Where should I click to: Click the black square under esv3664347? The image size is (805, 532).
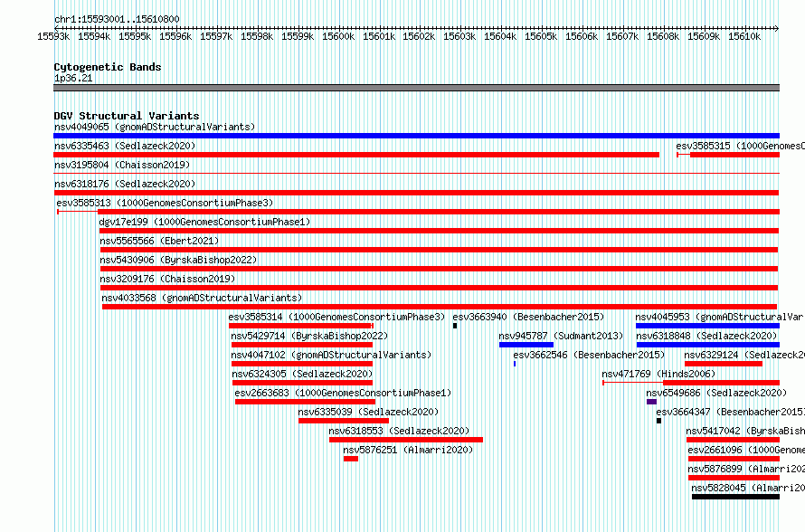658,421
